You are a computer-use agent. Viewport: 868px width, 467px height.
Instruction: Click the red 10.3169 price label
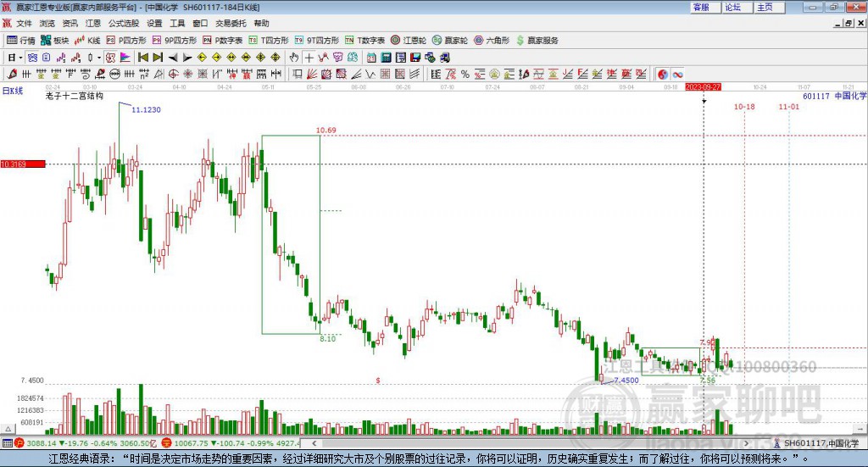coord(23,164)
